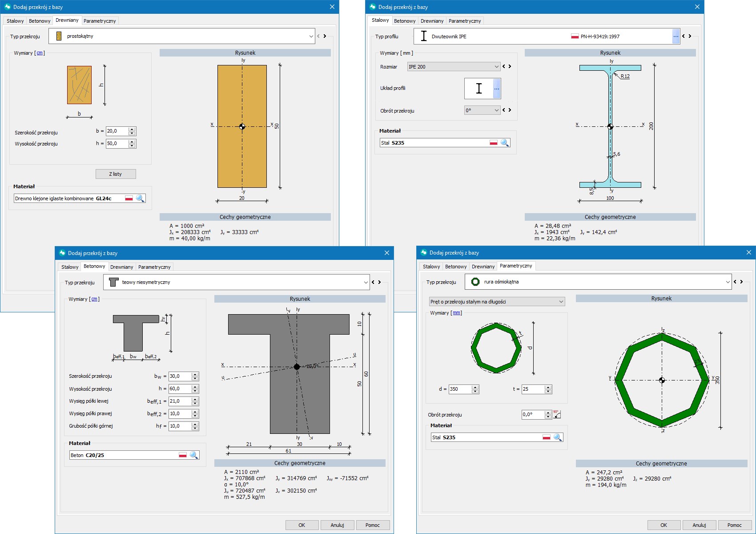Image resolution: width=756 pixels, height=534 pixels.
Task: Expand the rura ośmiokątna type dropdown
Action: tap(728, 282)
